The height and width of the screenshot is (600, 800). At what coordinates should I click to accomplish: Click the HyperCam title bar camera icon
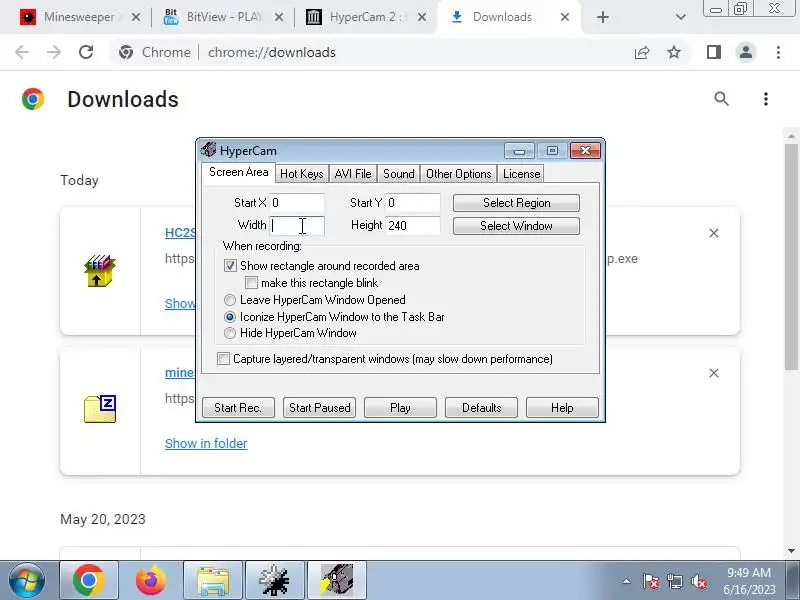(x=208, y=149)
